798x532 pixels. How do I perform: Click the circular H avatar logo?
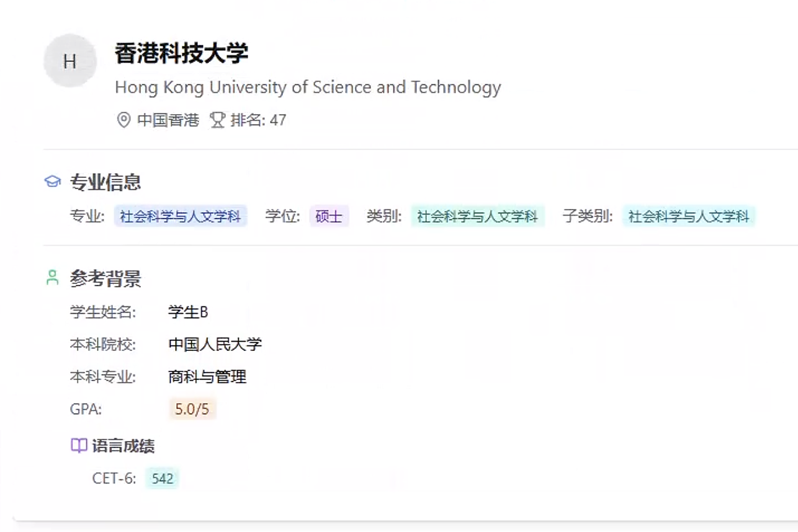tap(69, 61)
